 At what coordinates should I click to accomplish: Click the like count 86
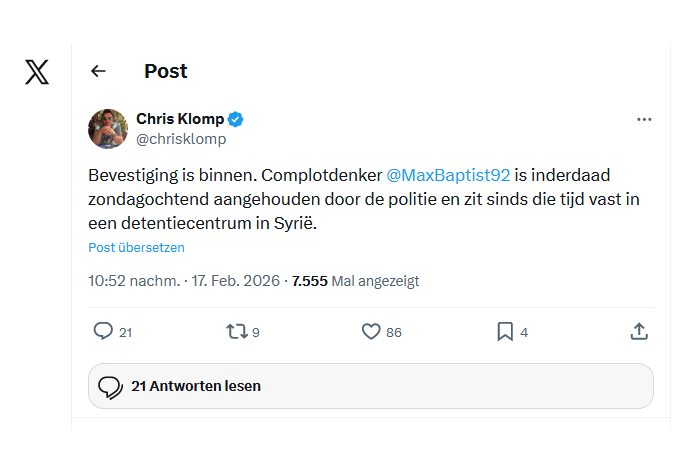[x=394, y=332]
